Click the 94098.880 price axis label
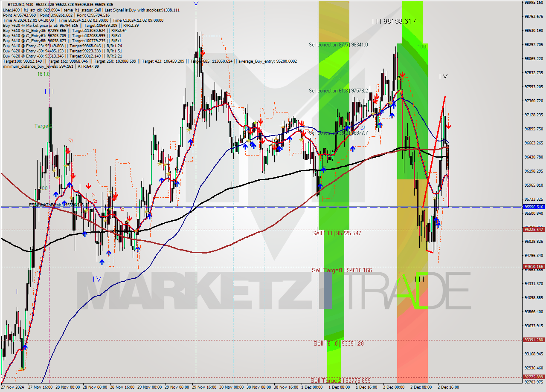 point(534,297)
